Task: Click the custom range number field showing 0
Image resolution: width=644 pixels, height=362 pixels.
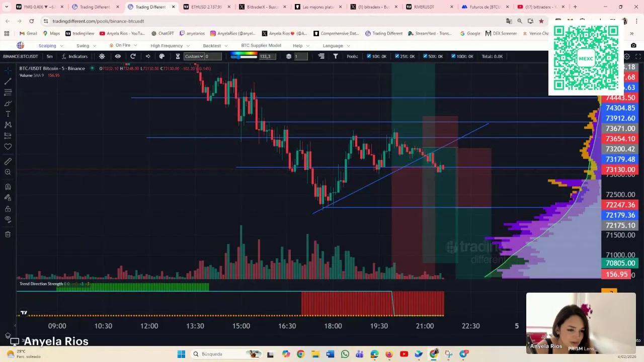Action: (213, 56)
